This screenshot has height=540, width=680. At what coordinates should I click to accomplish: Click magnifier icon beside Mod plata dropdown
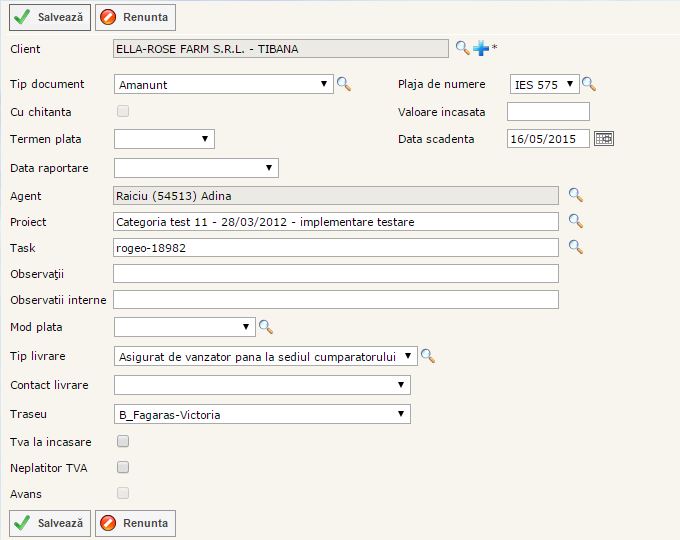coord(266,326)
